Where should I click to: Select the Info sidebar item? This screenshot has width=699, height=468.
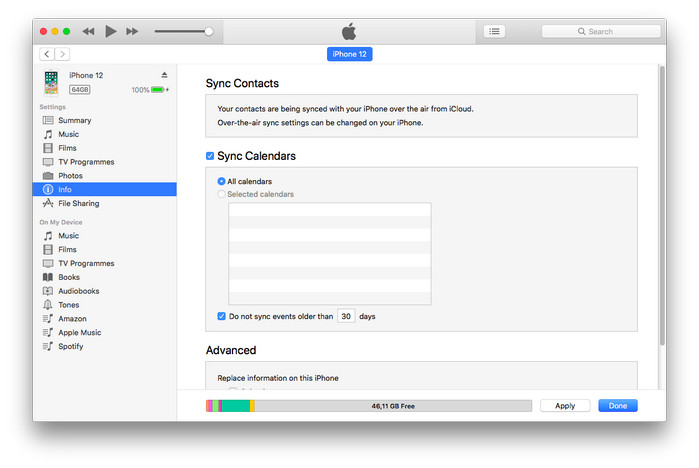point(104,189)
